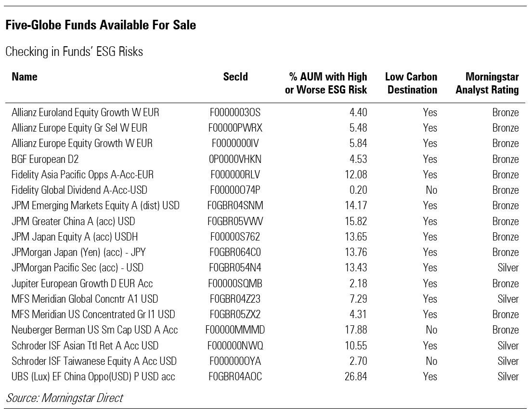The width and height of the screenshot is (532, 414).
Task: Click the SecId column header
Action: 235,77
